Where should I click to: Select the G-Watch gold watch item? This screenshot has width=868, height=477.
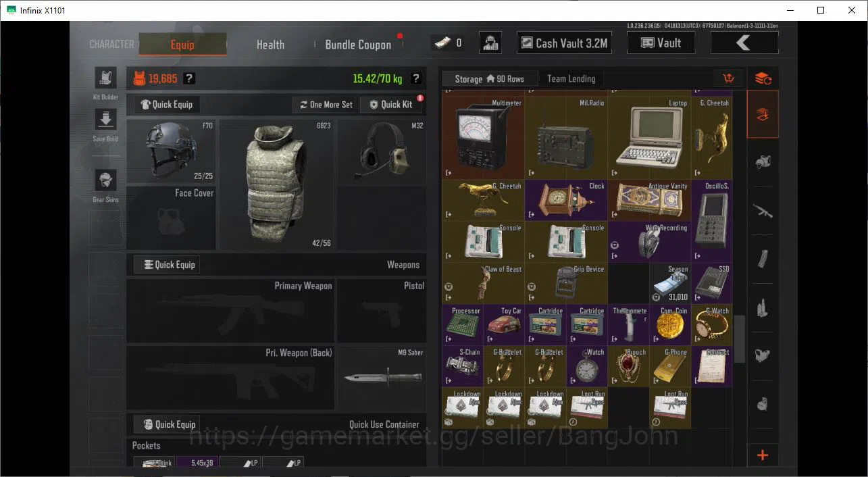click(x=711, y=324)
